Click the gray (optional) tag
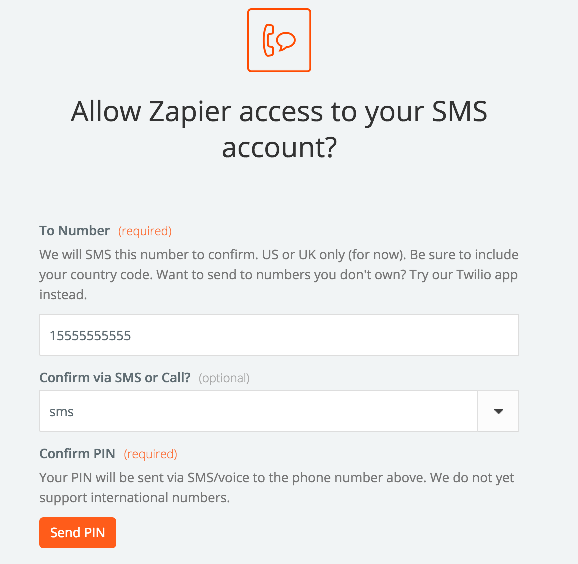The height and width of the screenshot is (564, 578). point(224,378)
